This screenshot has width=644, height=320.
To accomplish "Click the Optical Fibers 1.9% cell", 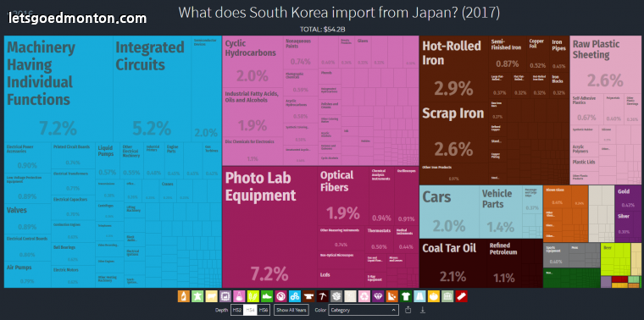I will click(x=343, y=196).
